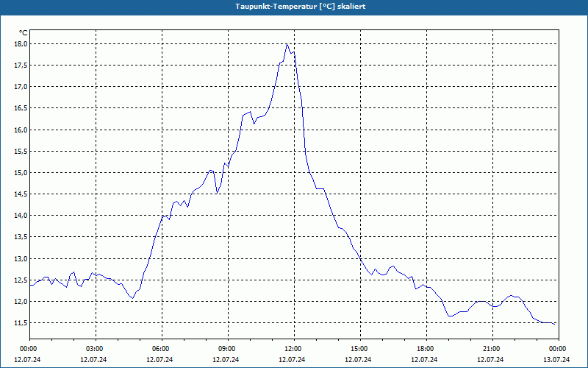Viewport: 588px width, 368px height.
Task: Select the 17,5 temperature axis label
Action: [21, 66]
